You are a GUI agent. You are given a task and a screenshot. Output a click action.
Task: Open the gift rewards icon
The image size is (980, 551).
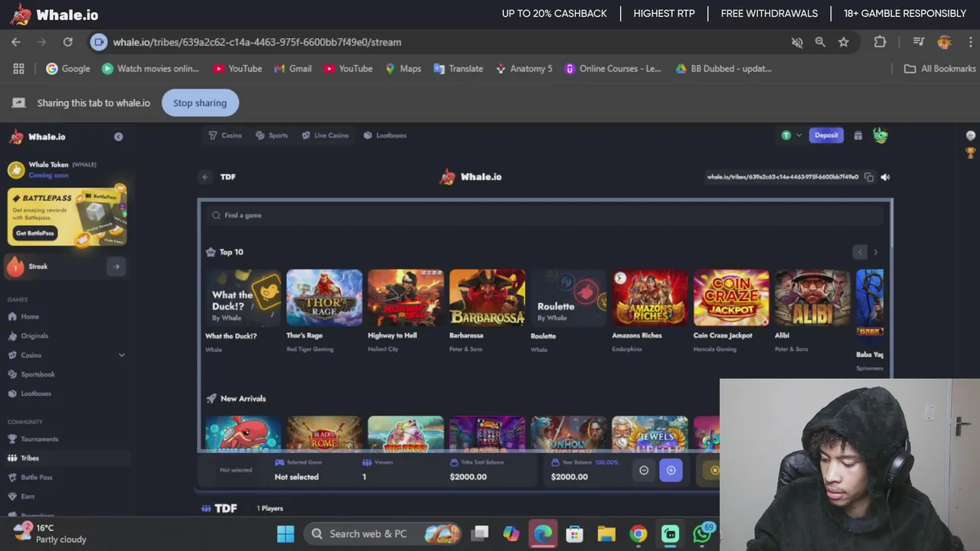point(858,135)
